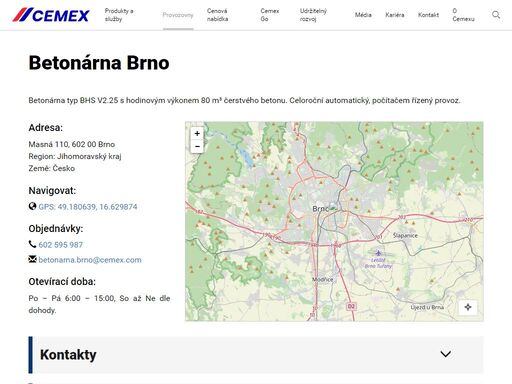Viewport: 512px width, 384px height.
Task: Click the Brno Tuřany airport marker
Action: point(378,253)
